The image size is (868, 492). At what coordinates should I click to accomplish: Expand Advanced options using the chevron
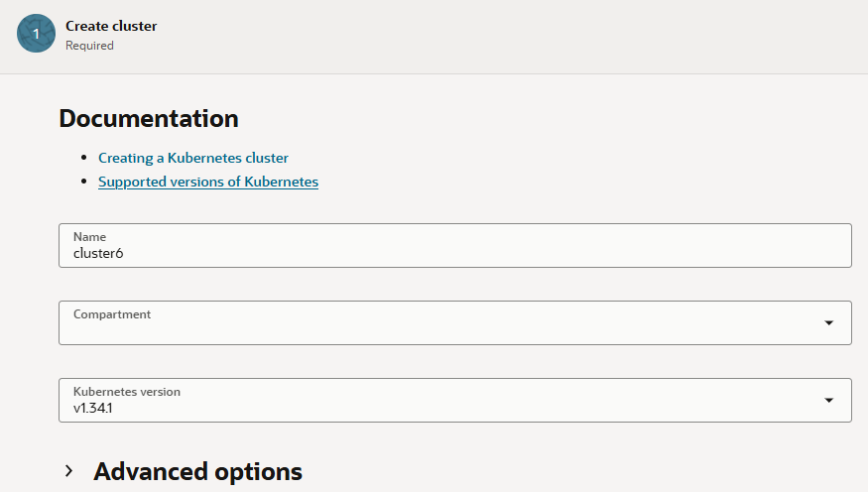(x=68, y=471)
